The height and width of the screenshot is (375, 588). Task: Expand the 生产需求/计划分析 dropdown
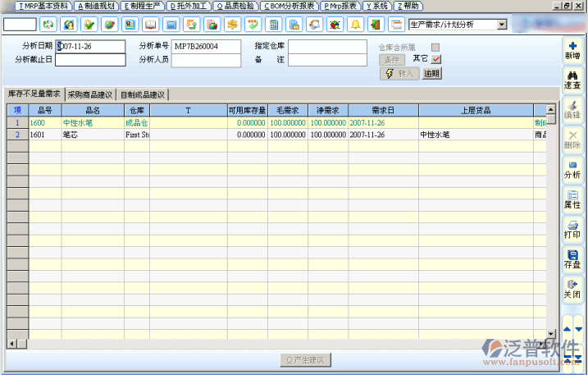tap(502, 25)
